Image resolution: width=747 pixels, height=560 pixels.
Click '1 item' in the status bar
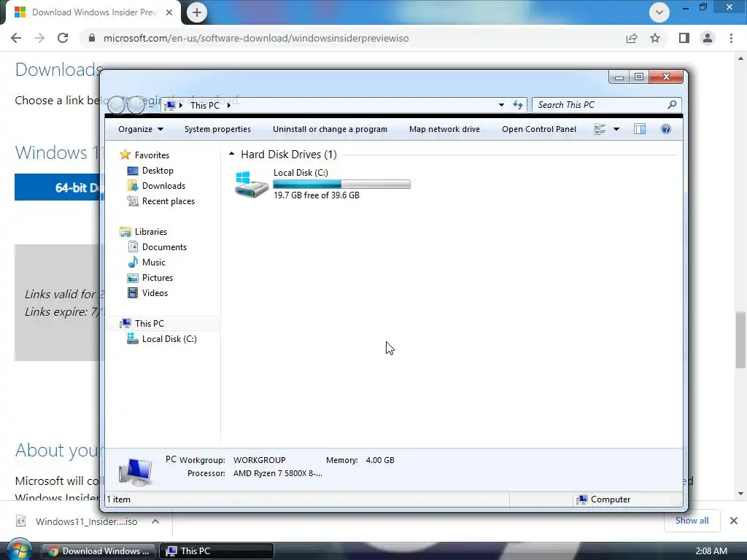click(x=118, y=499)
